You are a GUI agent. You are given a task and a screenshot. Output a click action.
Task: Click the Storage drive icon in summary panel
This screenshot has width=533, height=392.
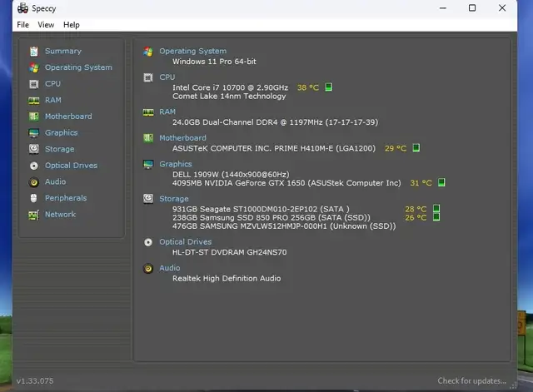point(148,199)
